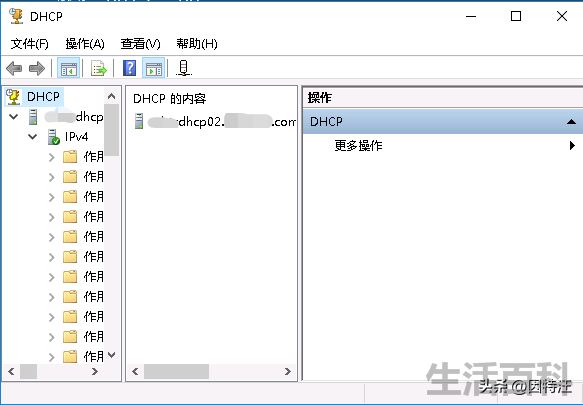The width and height of the screenshot is (583, 405).
Task: Toggle the show/hide action pane icon
Action: pyautogui.click(x=154, y=68)
